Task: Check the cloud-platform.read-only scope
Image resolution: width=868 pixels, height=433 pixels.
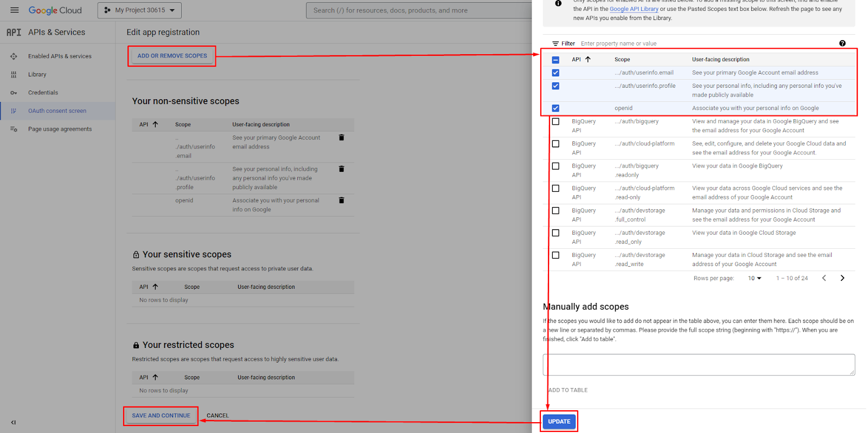Action: [x=556, y=189]
